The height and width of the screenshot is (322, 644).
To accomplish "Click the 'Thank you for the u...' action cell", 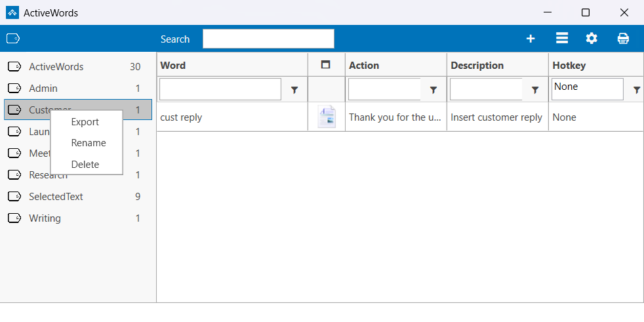I will [x=396, y=117].
